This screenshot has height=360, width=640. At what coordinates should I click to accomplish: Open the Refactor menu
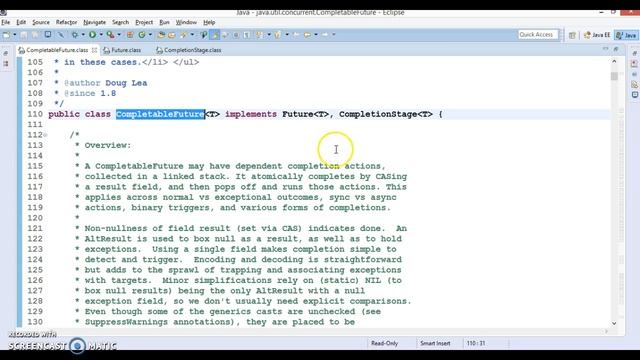click(67, 22)
